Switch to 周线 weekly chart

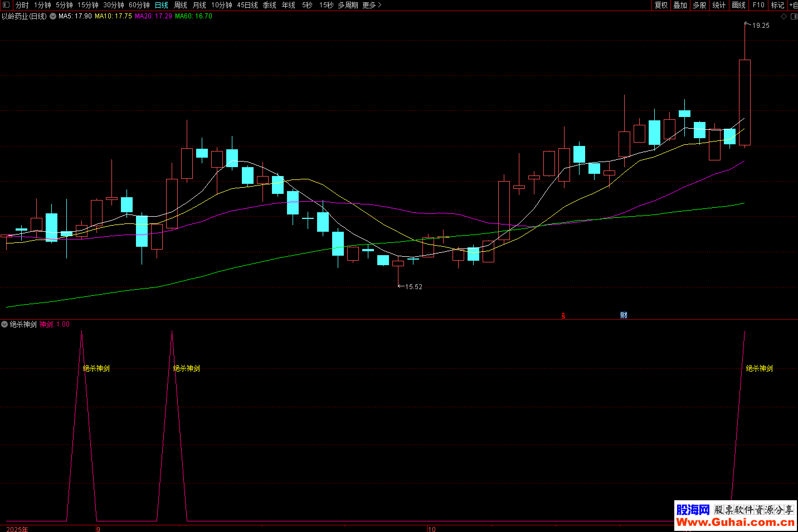[x=181, y=5]
